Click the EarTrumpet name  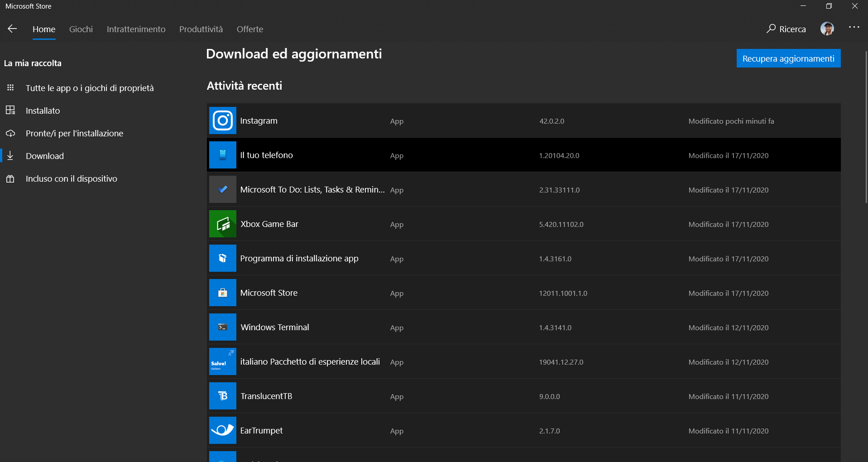(x=261, y=430)
